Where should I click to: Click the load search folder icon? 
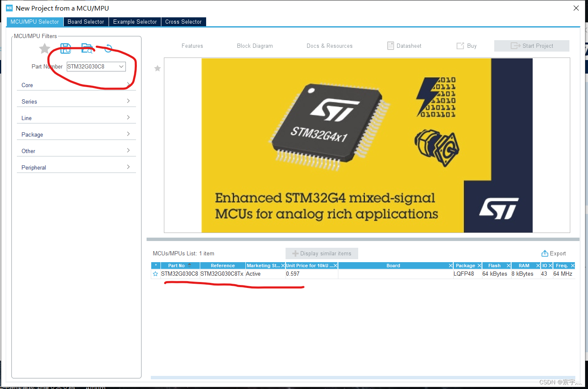click(x=87, y=48)
